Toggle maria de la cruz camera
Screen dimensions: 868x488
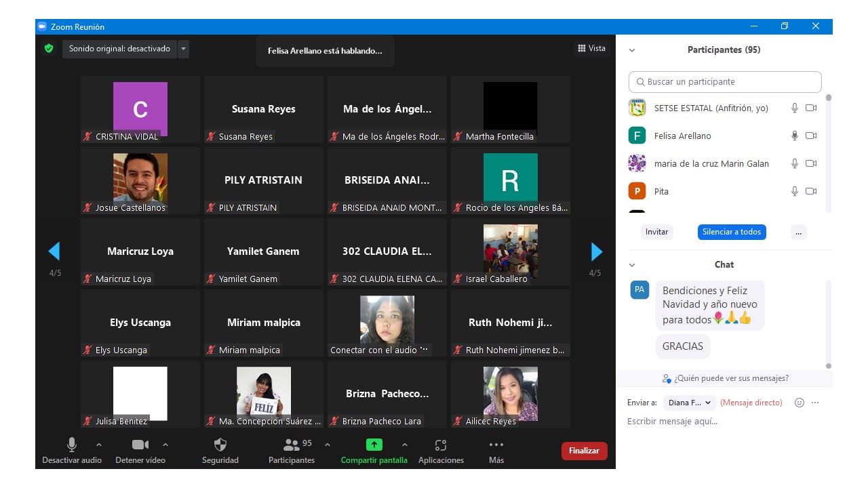[x=811, y=163]
